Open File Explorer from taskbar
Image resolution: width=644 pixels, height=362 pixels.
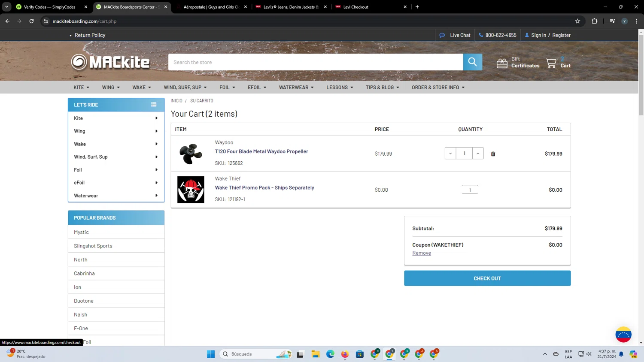coord(316,354)
